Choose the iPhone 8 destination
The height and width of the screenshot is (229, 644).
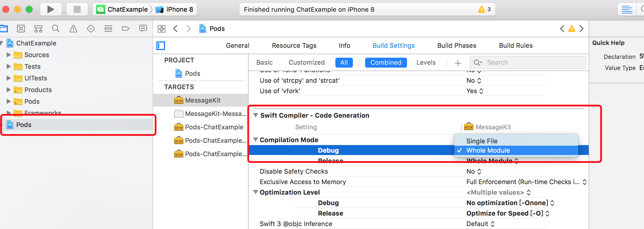pos(174,9)
